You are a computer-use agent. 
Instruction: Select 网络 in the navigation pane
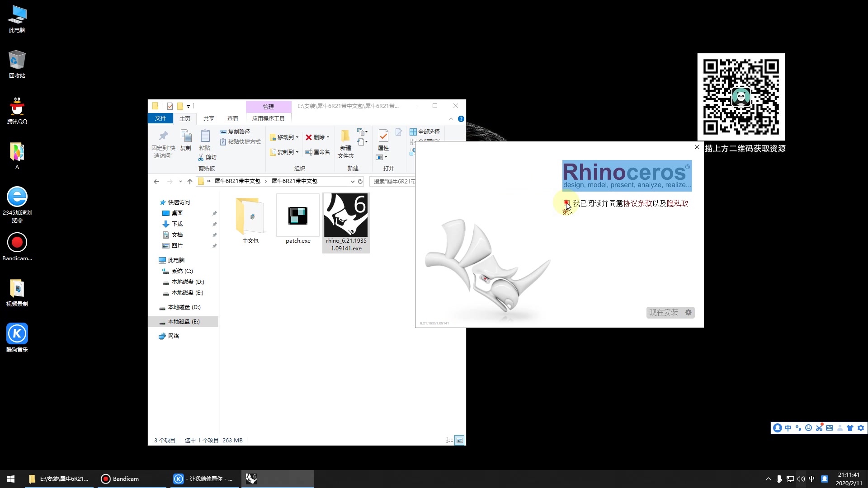pos(169,336)
